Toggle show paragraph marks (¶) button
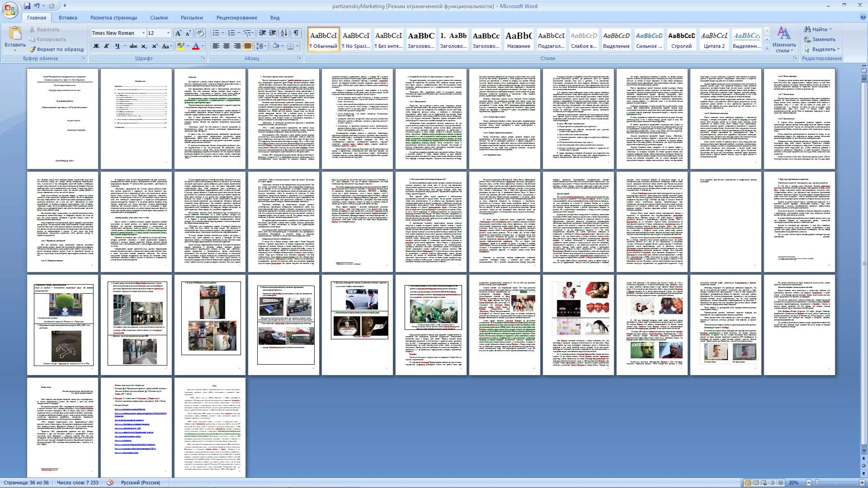 click(x=296, y=33)
